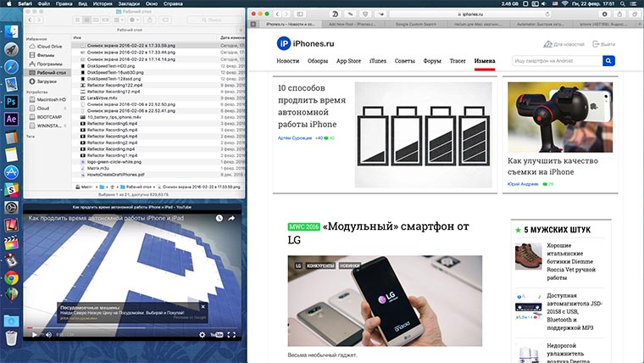644x363 pixels.
Task: Switch Finder to Cover Flow view
Action: pos(106,20)
